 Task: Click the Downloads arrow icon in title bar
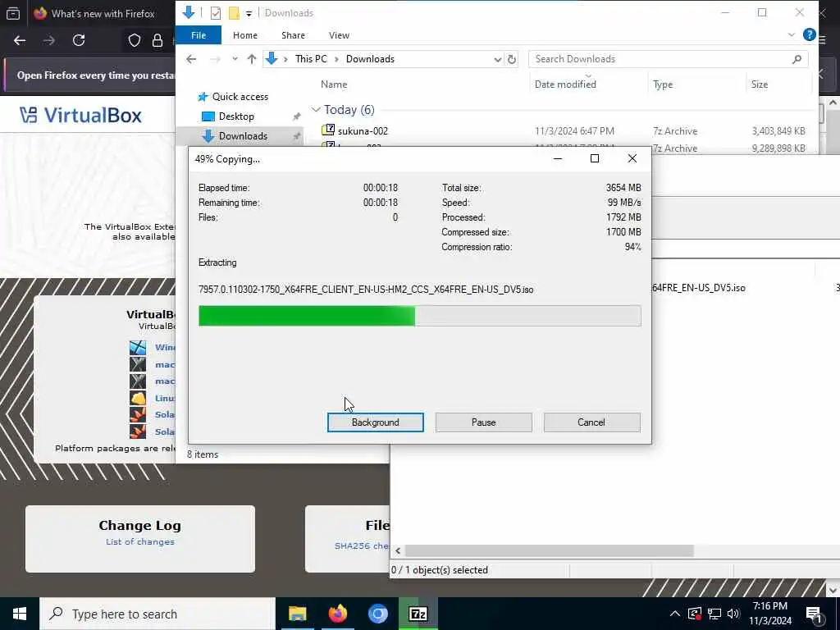click(x=188, y=12)
